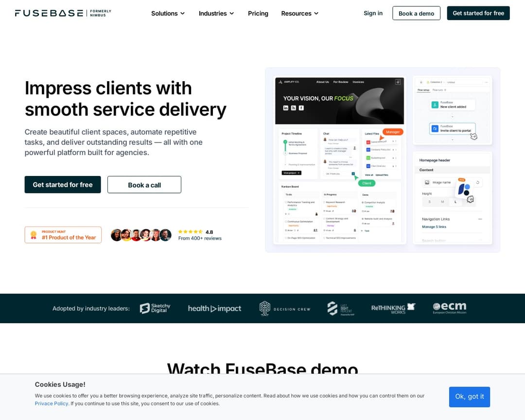Image resolution: width=525 pixels, height=420 pixels.
Task: Click "From 400+ reviews" text
Action: point(200,238)
